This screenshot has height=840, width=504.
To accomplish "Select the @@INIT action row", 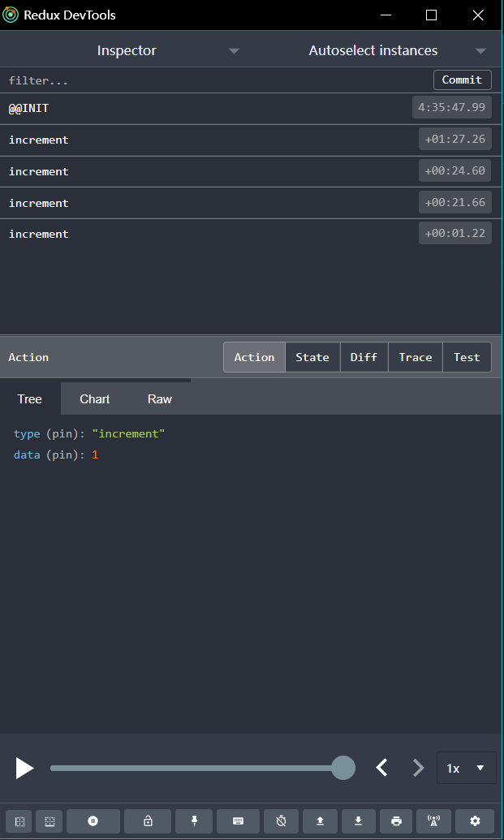I will [251, 109].
